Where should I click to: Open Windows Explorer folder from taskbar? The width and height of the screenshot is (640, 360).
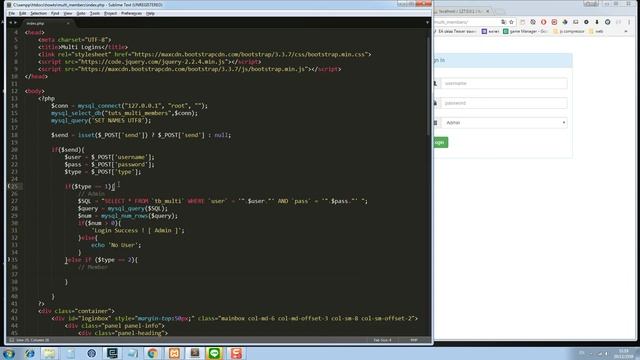pyautogui.click(x=50, y=353)
